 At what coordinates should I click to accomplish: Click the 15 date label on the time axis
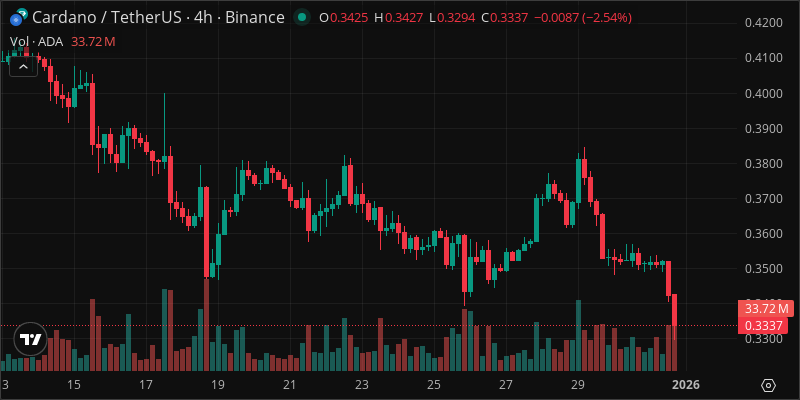[x=74, y=384]
